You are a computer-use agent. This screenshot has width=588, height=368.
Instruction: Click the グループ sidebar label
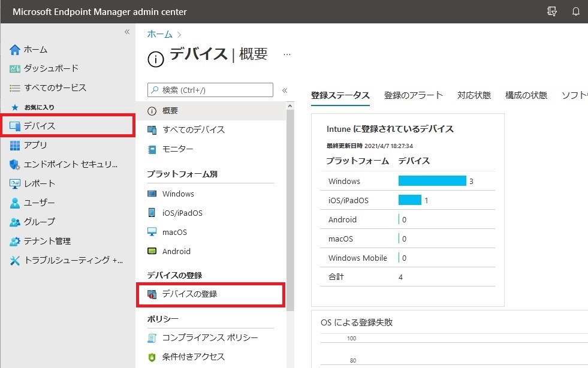(40, 222)
